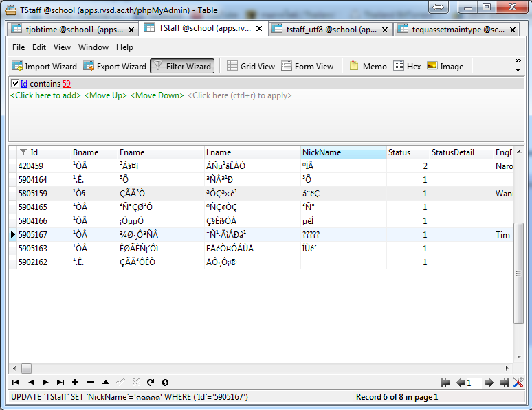Refresh the table data
The height and width of the screenshot is (410, 532).
[x=150, y=382]
